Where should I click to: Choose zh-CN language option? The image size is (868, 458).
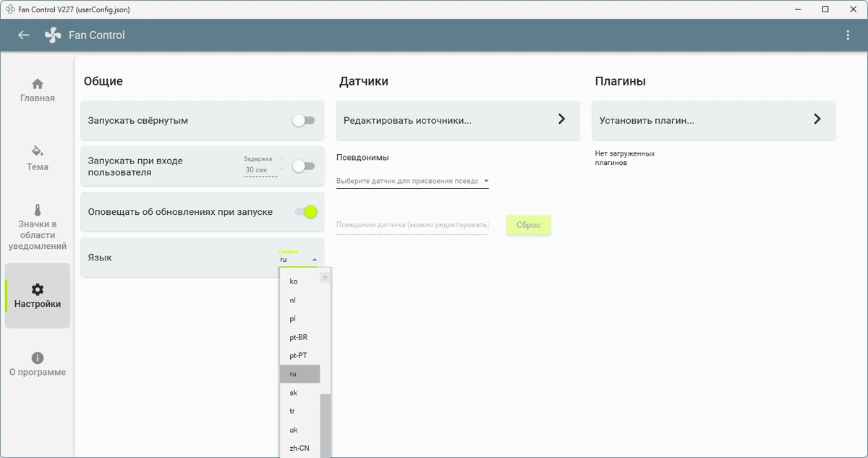(299, 449)
